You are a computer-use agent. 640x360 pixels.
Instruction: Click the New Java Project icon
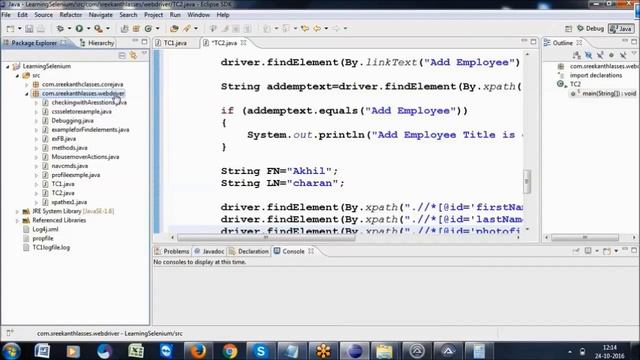tap(124, 29)
